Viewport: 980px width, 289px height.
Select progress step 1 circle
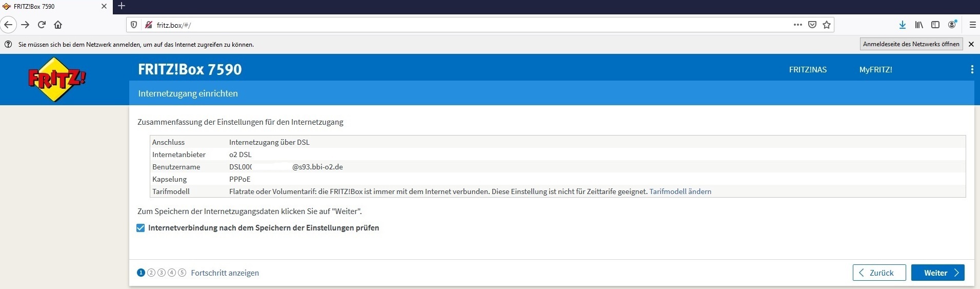[141, 273]
